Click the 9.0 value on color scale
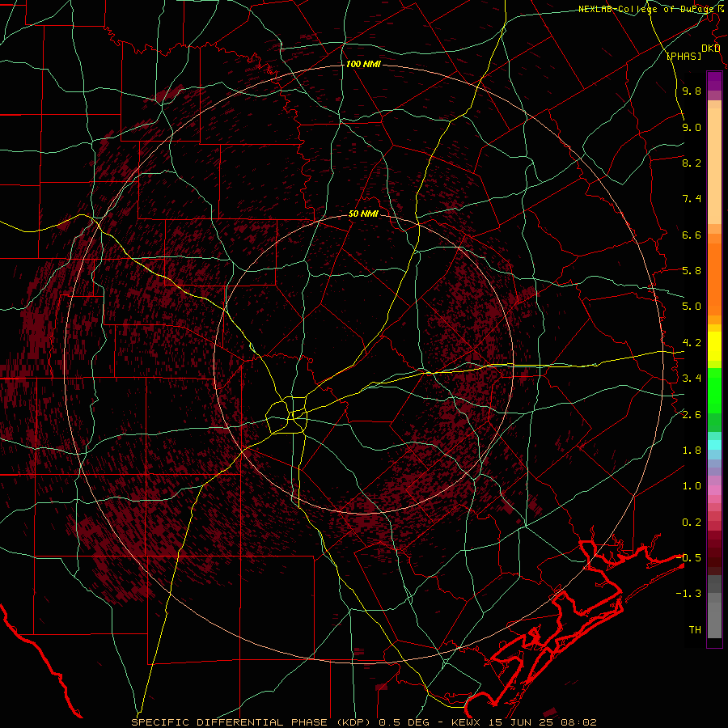The height and width of the screenshot is (728, 728). tap(692, 127)
